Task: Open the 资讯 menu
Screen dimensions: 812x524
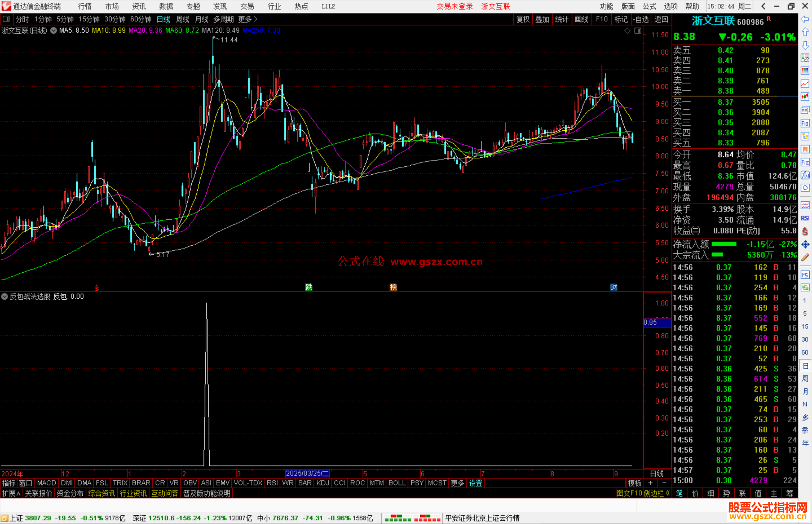Action: pyautogui.click(x=139, y=6)
